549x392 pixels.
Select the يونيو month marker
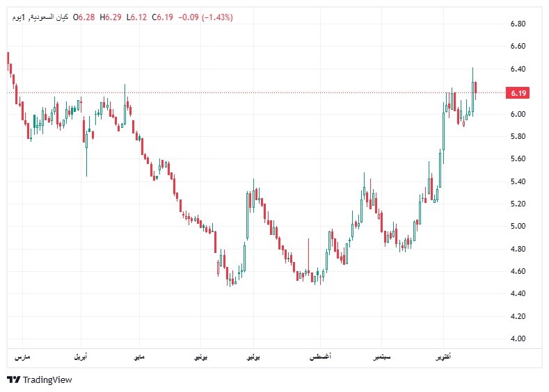tap(200, 357)
